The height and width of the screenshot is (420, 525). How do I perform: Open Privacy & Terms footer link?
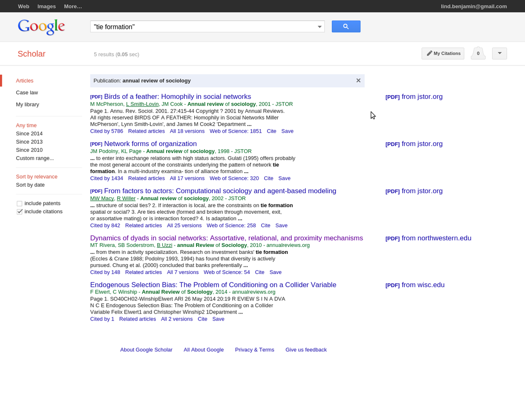pyautogui.click(x=254, y=350)
